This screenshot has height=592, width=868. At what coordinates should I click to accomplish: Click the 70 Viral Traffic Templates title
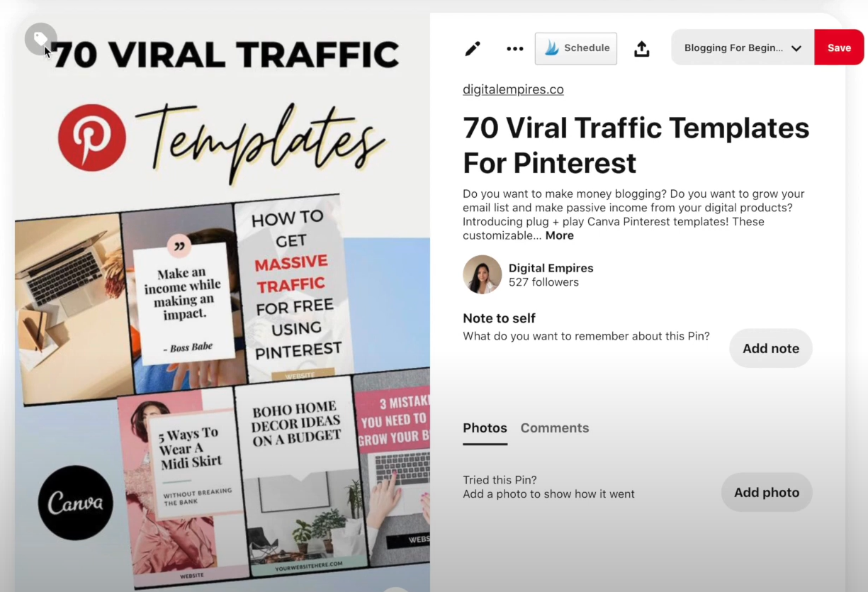pyautogui.click(x=636, y=145)
